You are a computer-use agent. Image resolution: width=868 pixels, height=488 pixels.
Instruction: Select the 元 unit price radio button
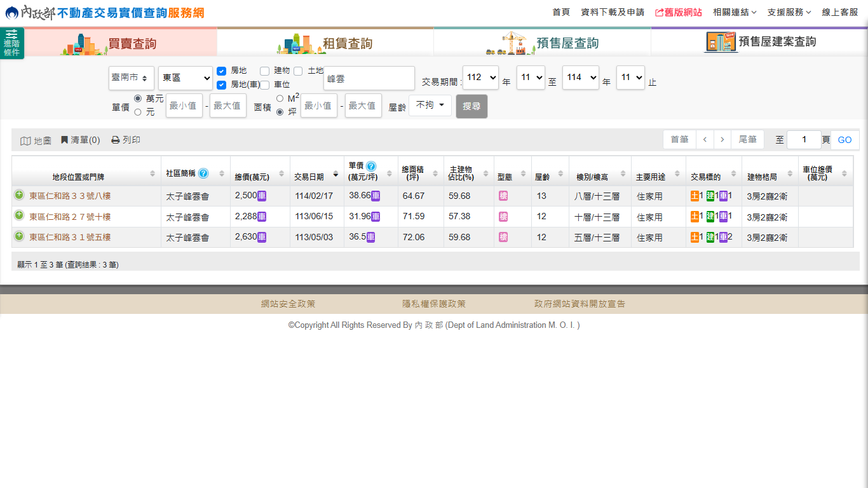(138, 112)
